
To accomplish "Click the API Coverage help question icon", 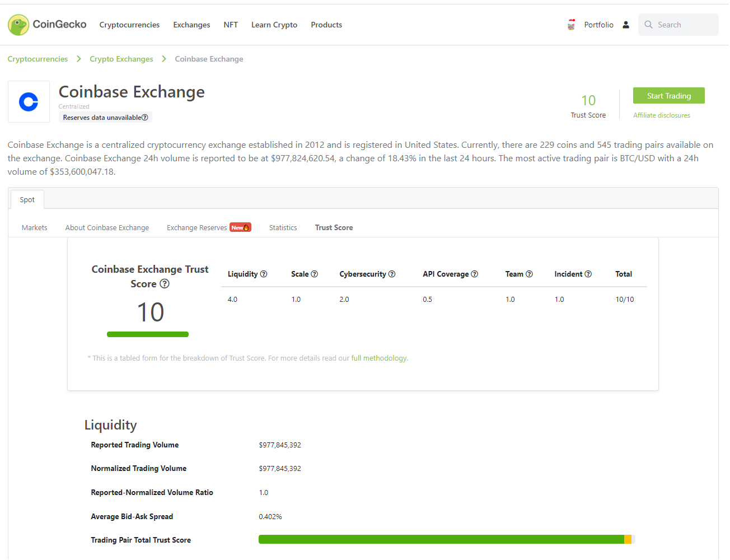I will pos(474,274).
